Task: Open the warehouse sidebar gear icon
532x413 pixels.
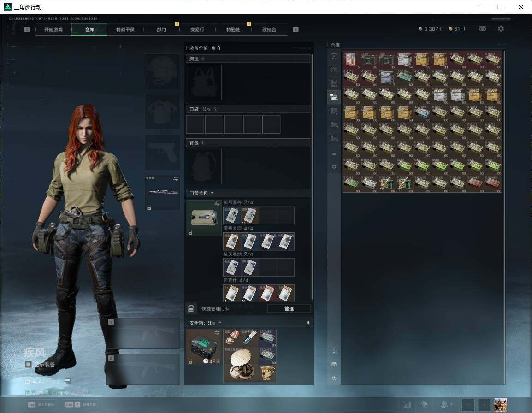Action: pyautogui.click(x=334, y=166)
